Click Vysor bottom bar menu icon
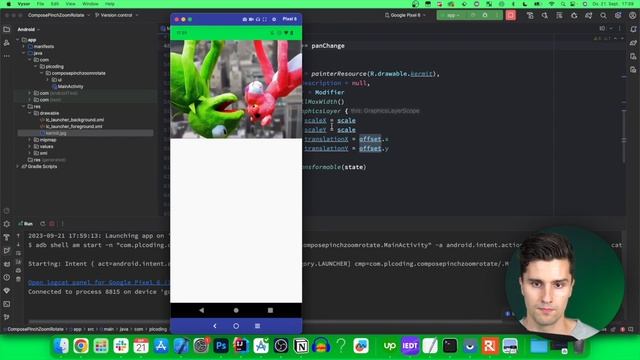The height and width of the screenshot is (360, 640). [257, 326]
